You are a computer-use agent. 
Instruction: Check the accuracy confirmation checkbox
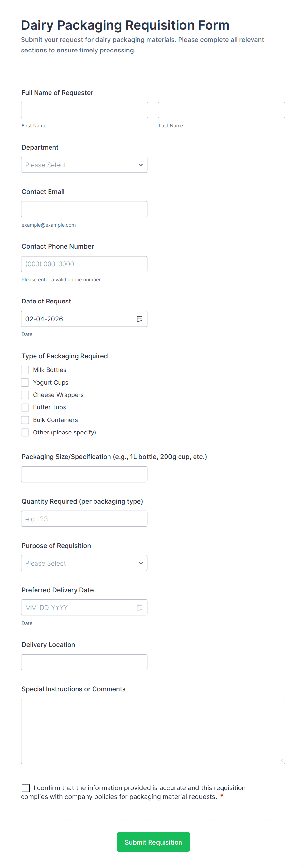click(26, 787)
